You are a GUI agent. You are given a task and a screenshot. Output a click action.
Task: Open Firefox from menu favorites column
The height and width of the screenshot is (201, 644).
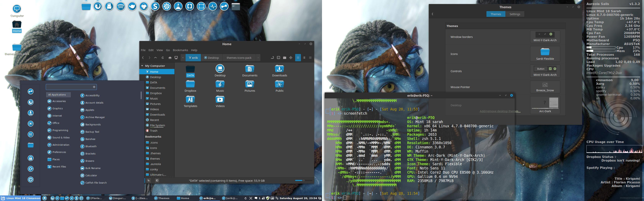(x=30, y=102)
